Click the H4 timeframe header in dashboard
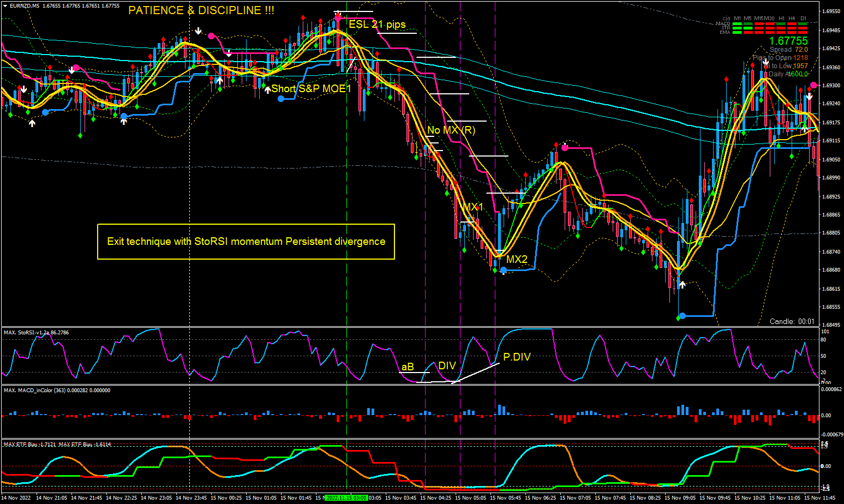The height and width of the screenshot is (504, 844). pyautogui.click(x=792, y=19)
